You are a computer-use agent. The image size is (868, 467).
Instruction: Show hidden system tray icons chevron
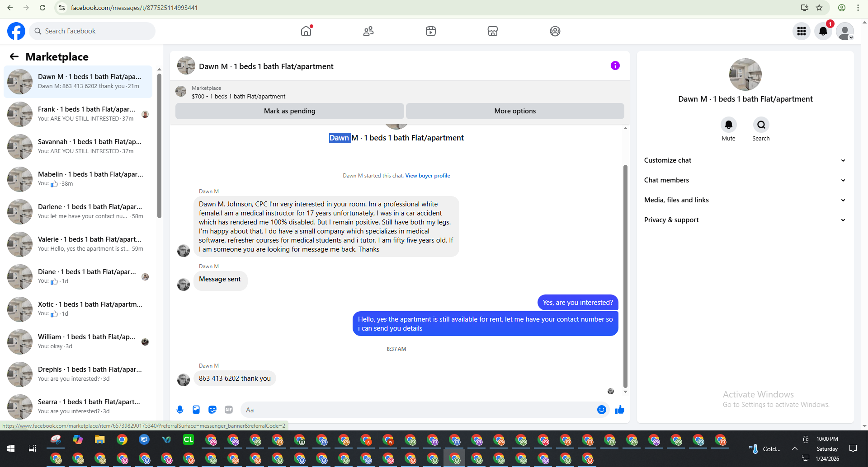pos(794,448)
